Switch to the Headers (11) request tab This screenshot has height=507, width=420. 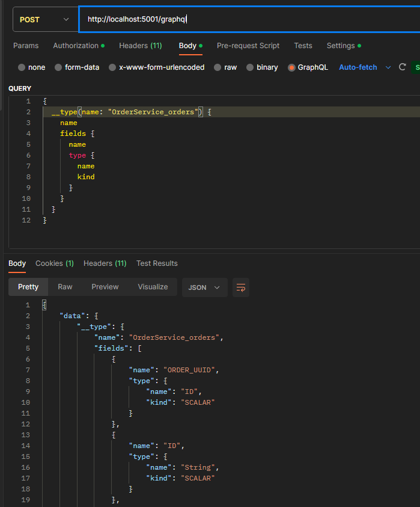click(140, 46)
